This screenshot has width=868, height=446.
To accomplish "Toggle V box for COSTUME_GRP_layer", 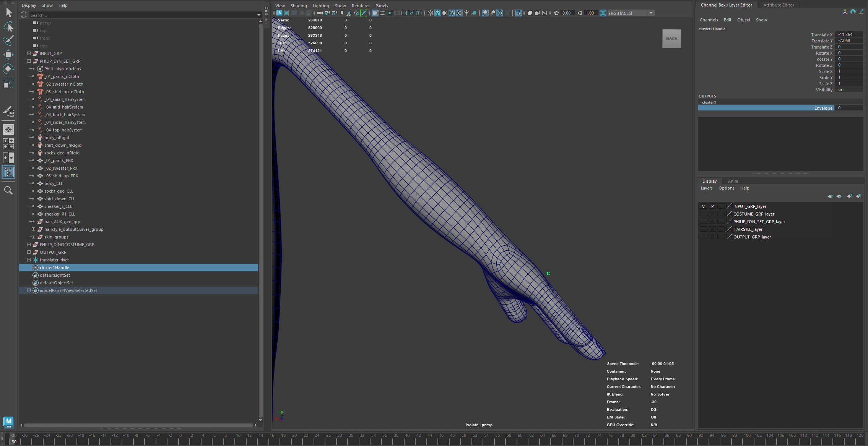I will [703, 214].
